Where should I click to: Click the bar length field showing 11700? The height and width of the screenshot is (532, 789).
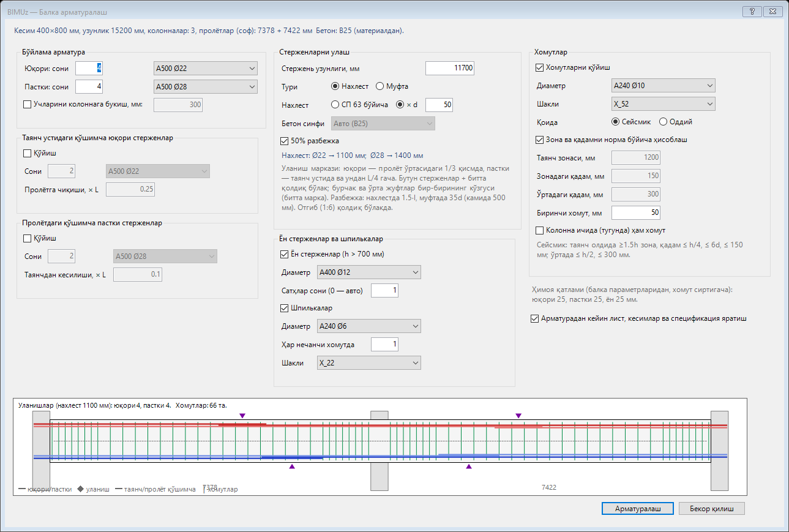tap(450, 69)
